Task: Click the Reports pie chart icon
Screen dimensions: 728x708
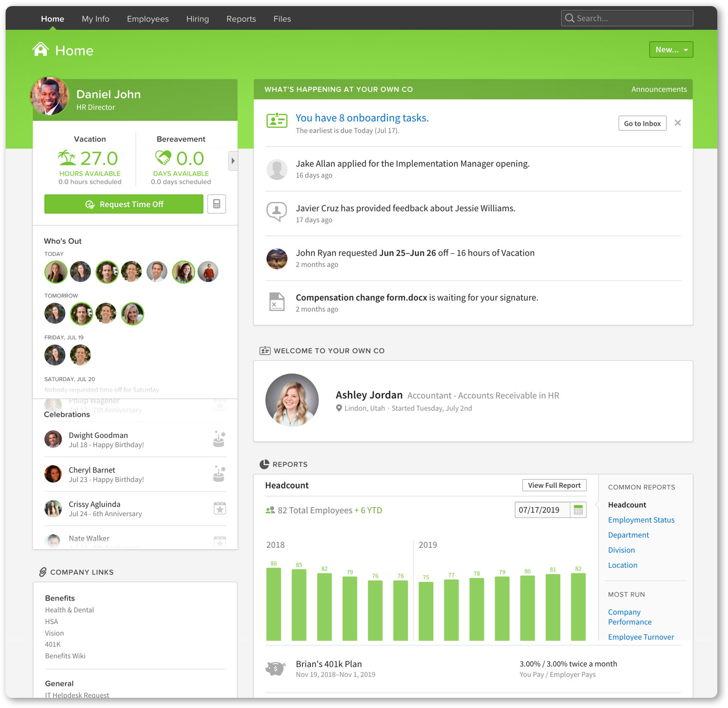Action: click(264, 464)
